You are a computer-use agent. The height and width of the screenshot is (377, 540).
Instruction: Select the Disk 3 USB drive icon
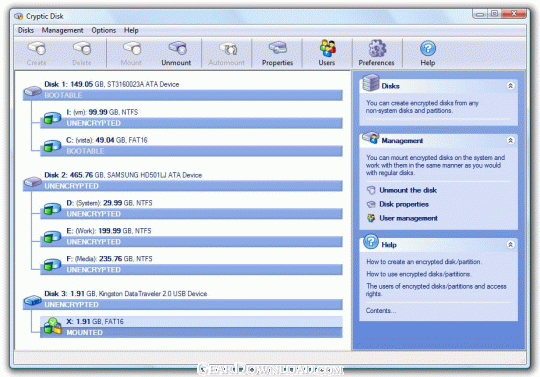(x=33, y=300)
